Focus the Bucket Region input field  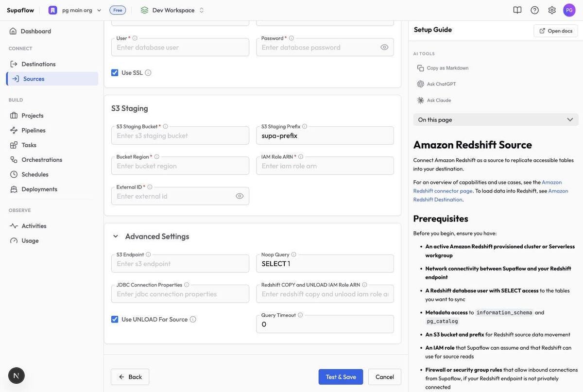click(180, 166)
